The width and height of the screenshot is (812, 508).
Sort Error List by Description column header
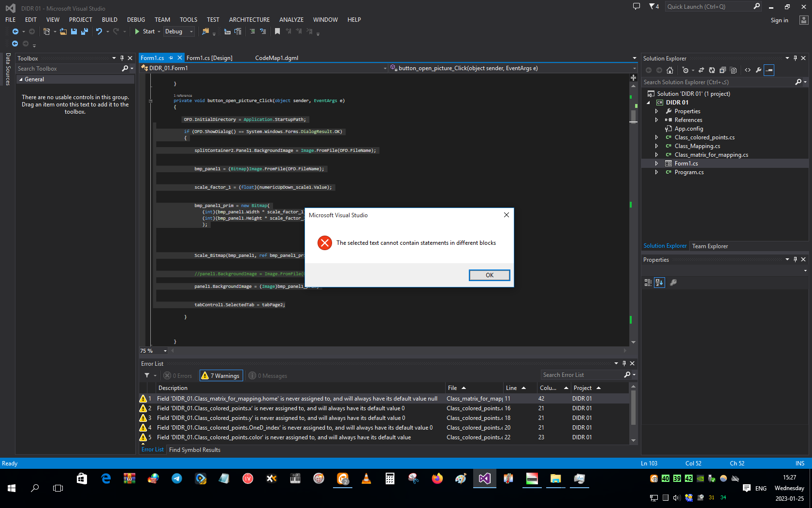point(301,388)
